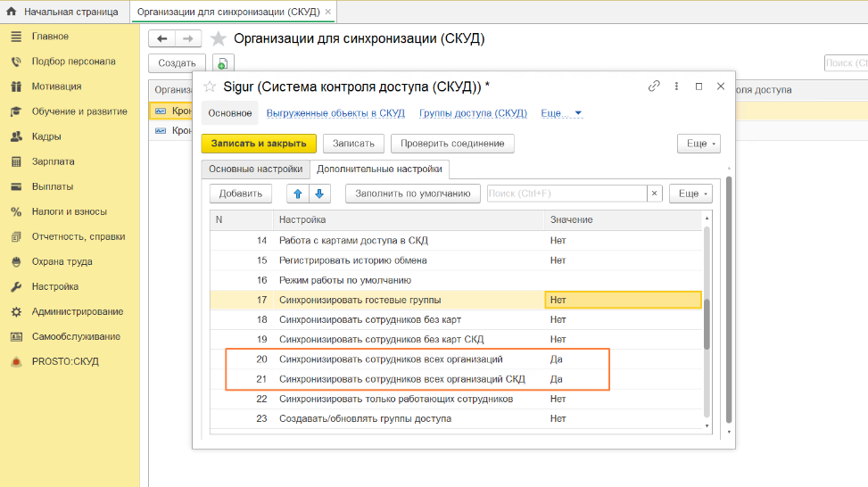Click the settings table vertical scrollbar
Screen dimensions: 868x487
707,325
